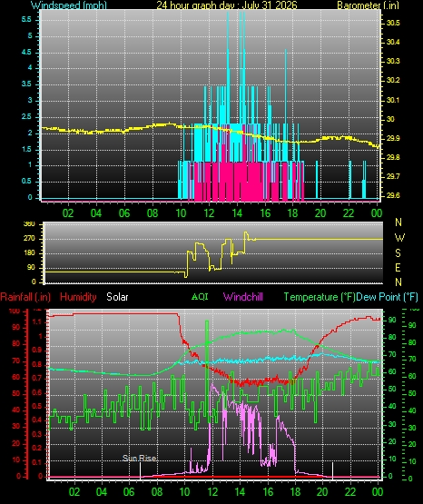The height and width of the screenshot is (504, 423).
Task: Click hour 18 under the wind speed graph
Action: 293,212
